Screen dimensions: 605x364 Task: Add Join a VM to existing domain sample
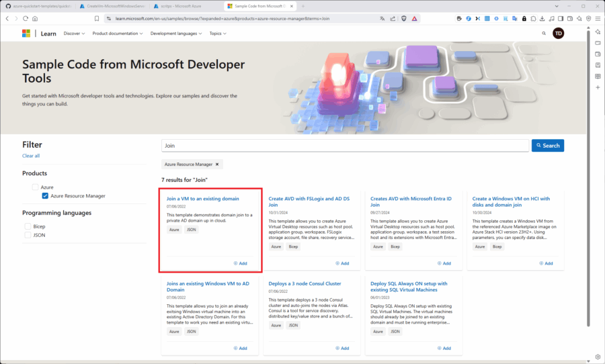coord(241,263)
